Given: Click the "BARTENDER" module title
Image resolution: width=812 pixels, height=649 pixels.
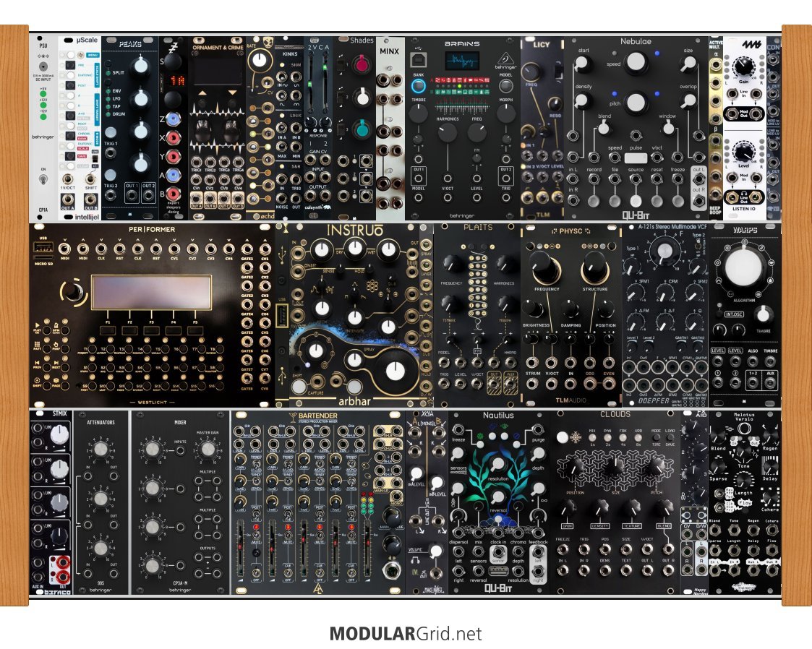Looking at the screenshot, I should pyautogui.click(x=318, y=415).
